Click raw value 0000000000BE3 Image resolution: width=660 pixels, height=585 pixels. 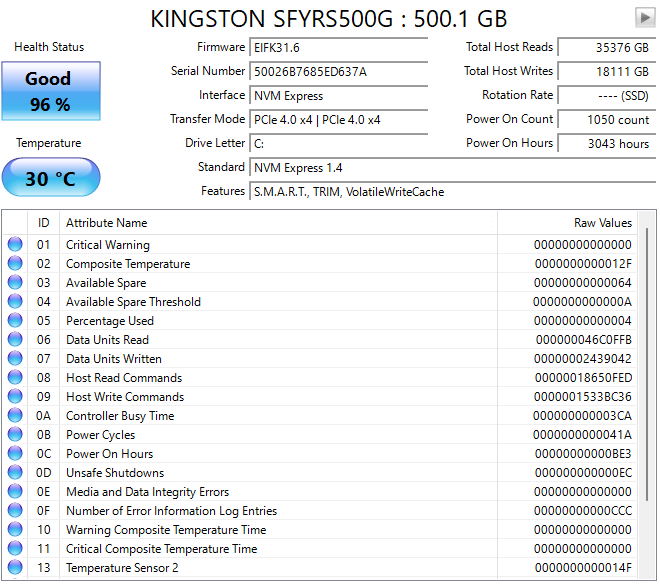point(583,454)
